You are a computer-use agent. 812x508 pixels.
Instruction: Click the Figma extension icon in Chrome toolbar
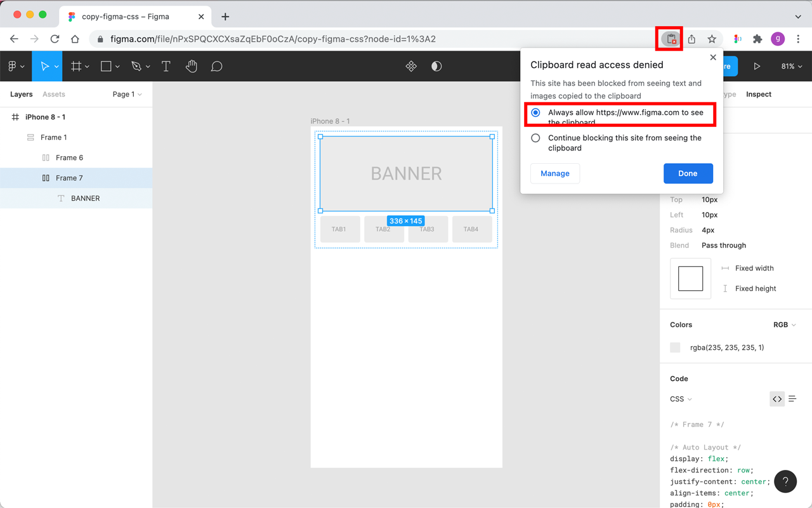(737, 39)
